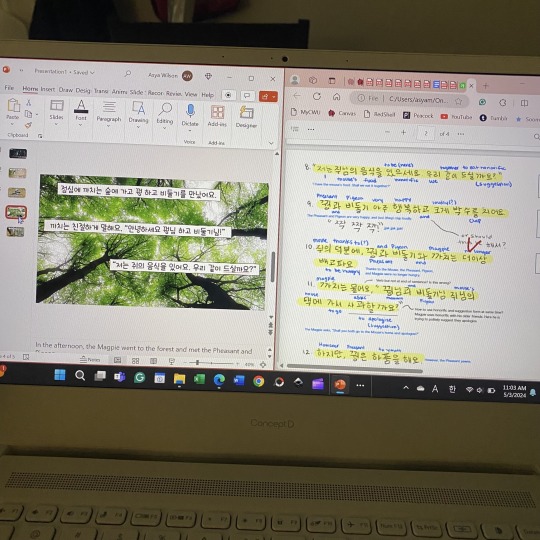This screenshot has height=540, width=540.
Task: Zoom out the PDF with minus button
Action: [x=387, y=132]
